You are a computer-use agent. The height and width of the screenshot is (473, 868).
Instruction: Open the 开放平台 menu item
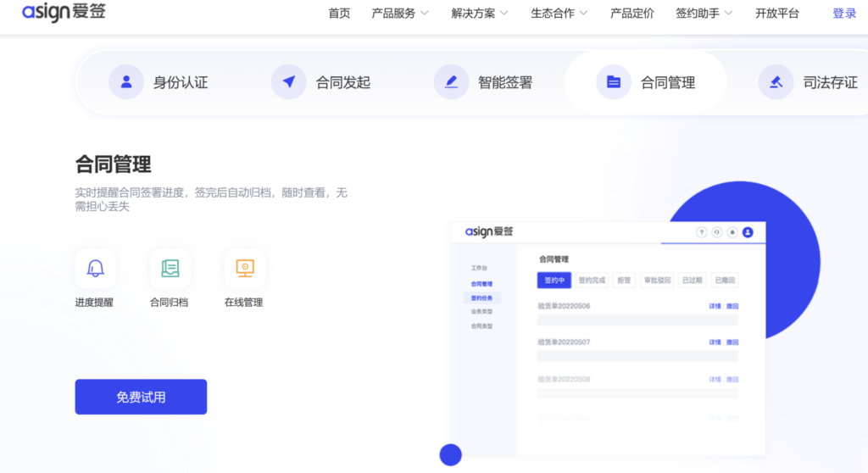click(777, 14)
